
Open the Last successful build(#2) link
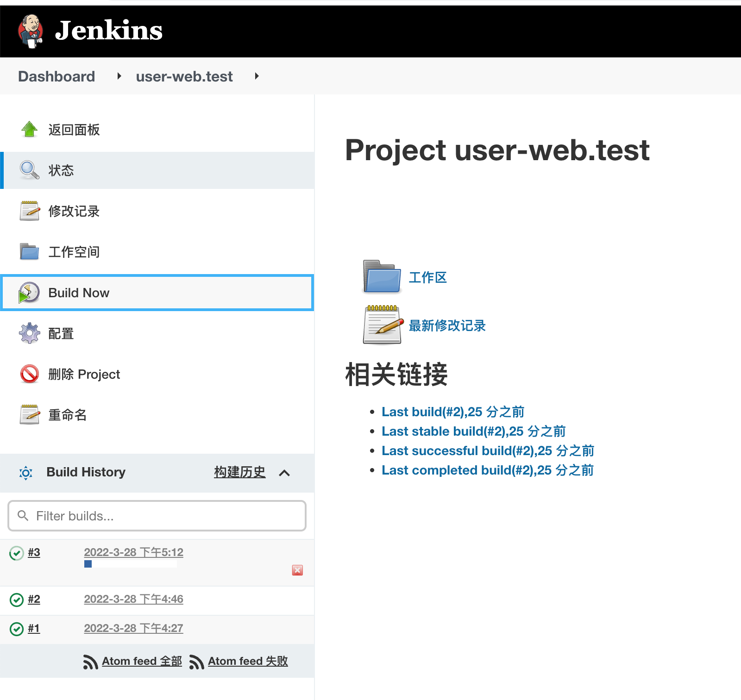click(488, 450)
